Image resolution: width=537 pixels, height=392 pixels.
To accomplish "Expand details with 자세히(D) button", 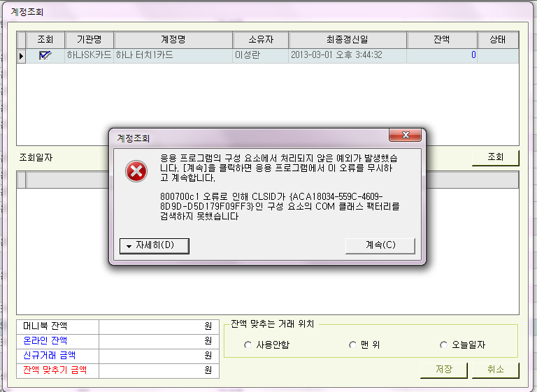I will point(155,245).
